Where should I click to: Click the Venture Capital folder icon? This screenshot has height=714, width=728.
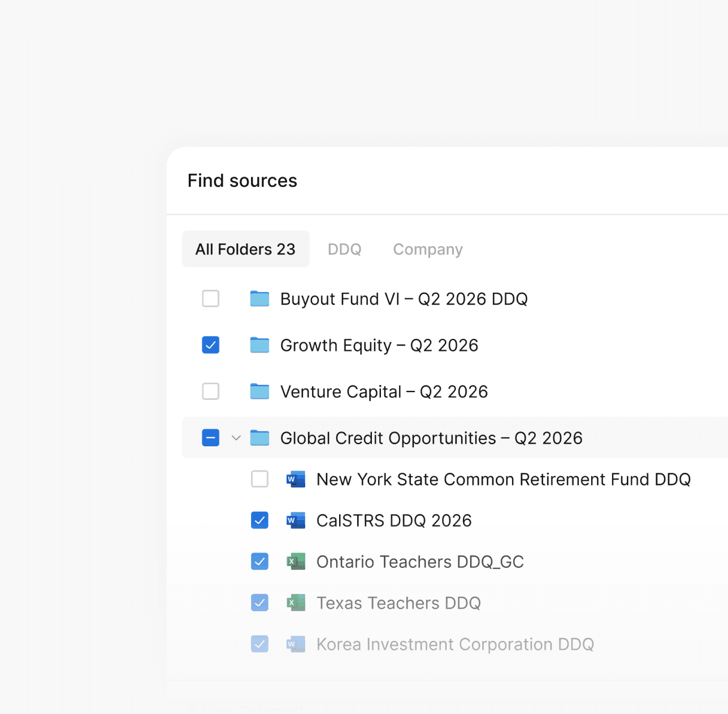(259, 391)
